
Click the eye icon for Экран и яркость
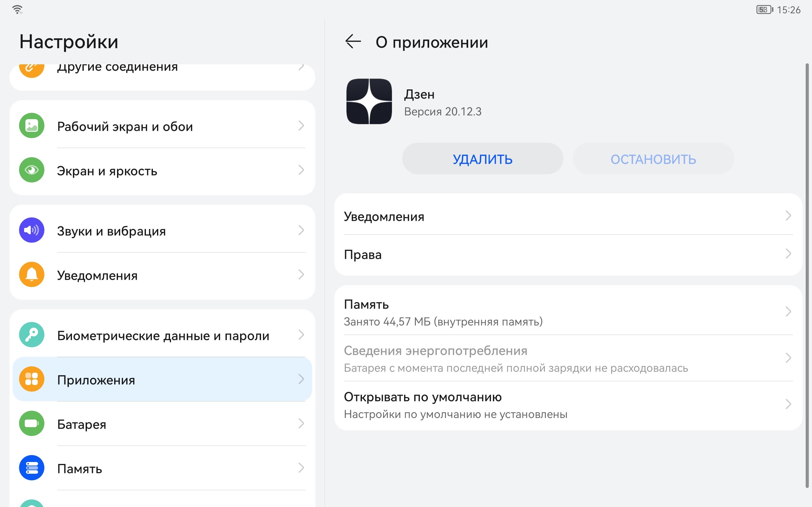(x=31, y=170)
